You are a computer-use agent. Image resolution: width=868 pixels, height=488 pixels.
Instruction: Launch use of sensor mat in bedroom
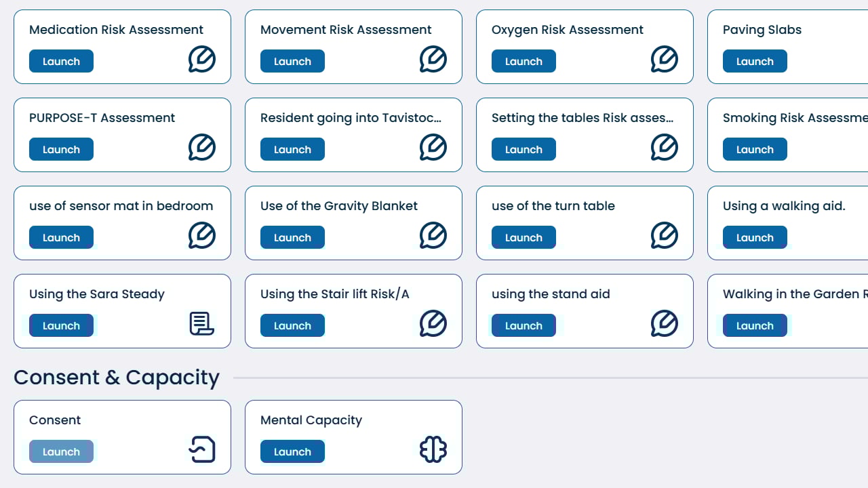[61, 238]
